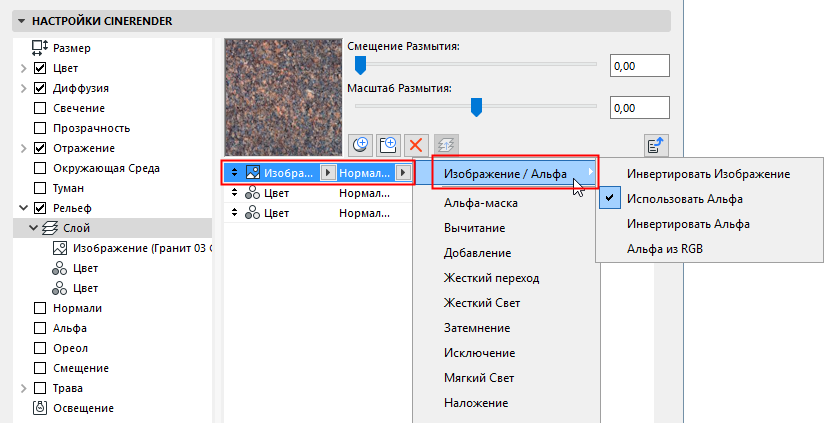Enable the Альфа channel checkbox
This screenshot has width=824, height=423.
click(x=40, y=328)
